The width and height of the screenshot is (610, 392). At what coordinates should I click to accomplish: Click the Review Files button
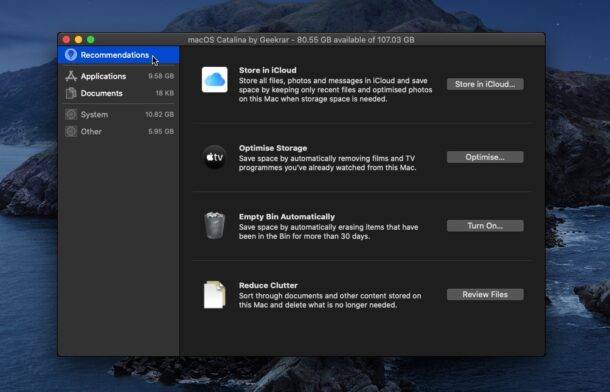click(485, 295)
